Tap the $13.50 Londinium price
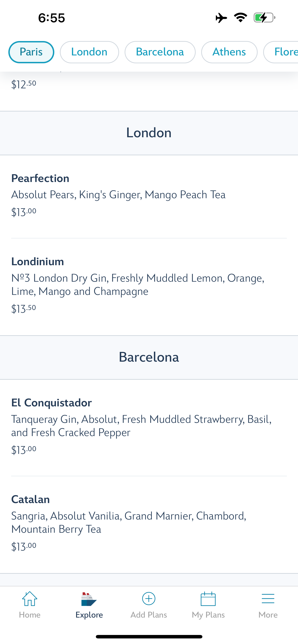Image resolution: width=298 pixels, height=644 pixels. click(24, 309)
